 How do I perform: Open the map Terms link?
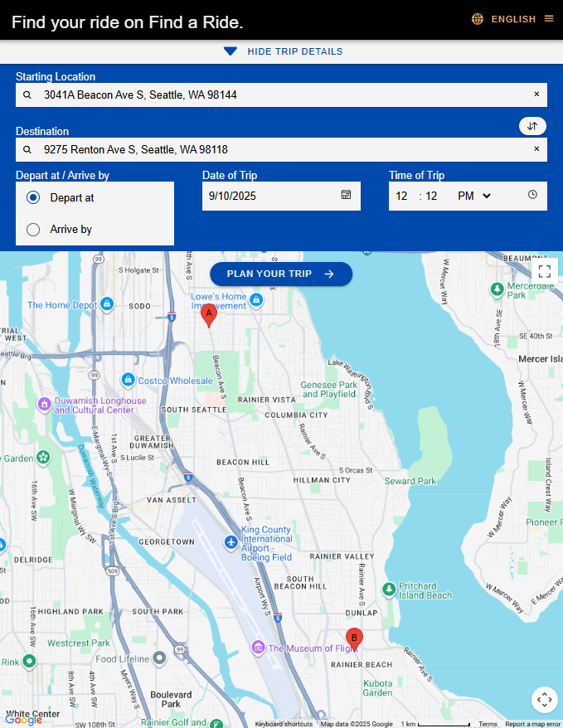click(x=488, y=724)
